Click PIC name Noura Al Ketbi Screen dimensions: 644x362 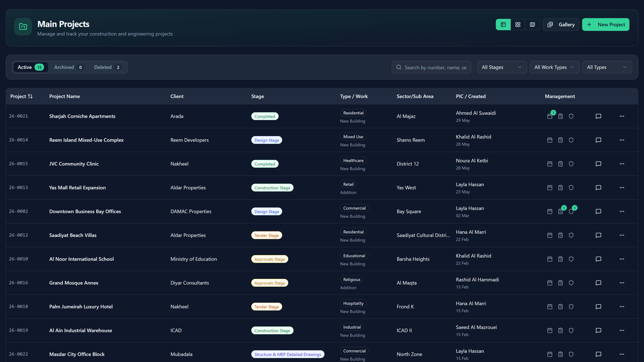click(x=472, y=161)
